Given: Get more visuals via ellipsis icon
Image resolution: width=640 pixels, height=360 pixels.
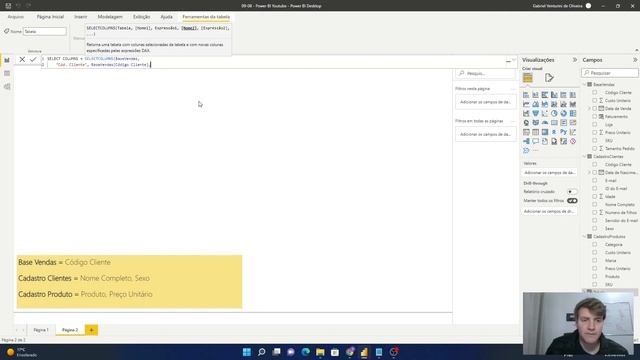Looking at the screenshot, I should click(x=536, y=151).
